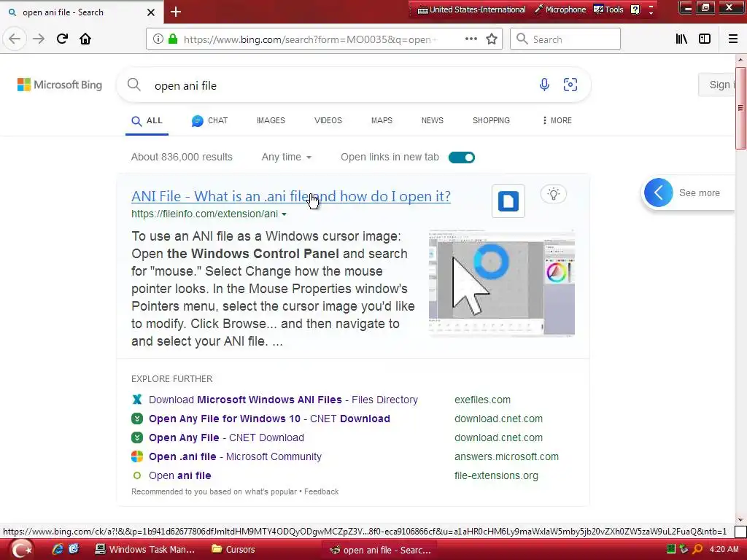
Task: Click the cursor editor thumbnail image
Action: (x=502, y=284)
